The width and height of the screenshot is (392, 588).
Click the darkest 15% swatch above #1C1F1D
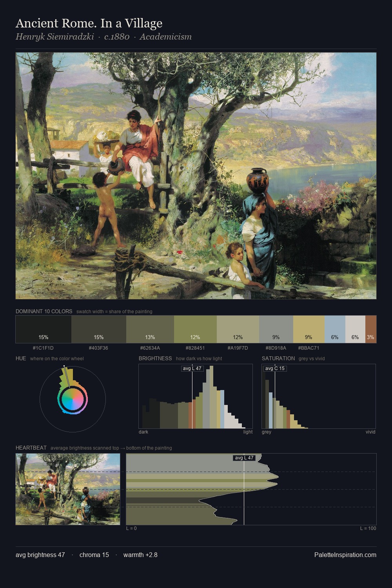(x=44, y=329)
